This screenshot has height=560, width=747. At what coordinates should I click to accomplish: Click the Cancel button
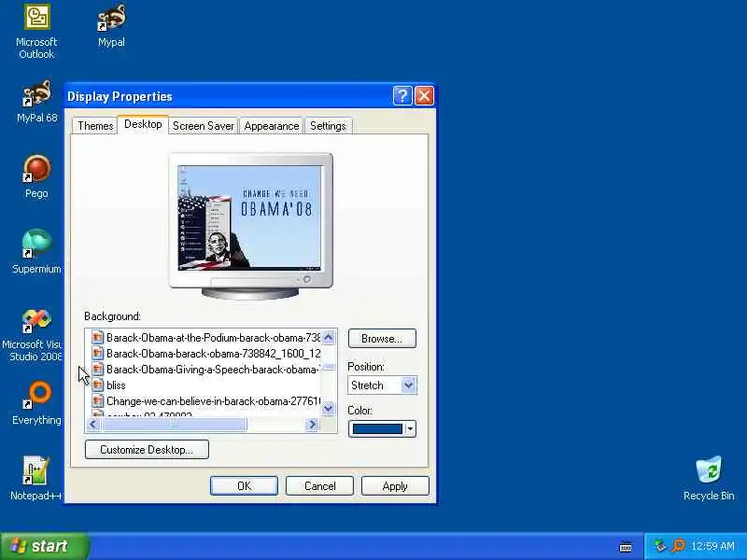319,485
